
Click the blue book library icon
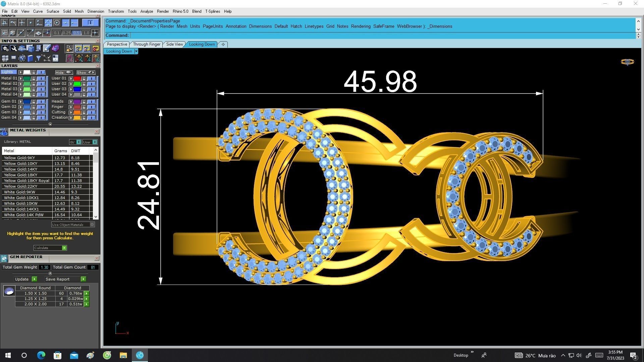(30, 58)
